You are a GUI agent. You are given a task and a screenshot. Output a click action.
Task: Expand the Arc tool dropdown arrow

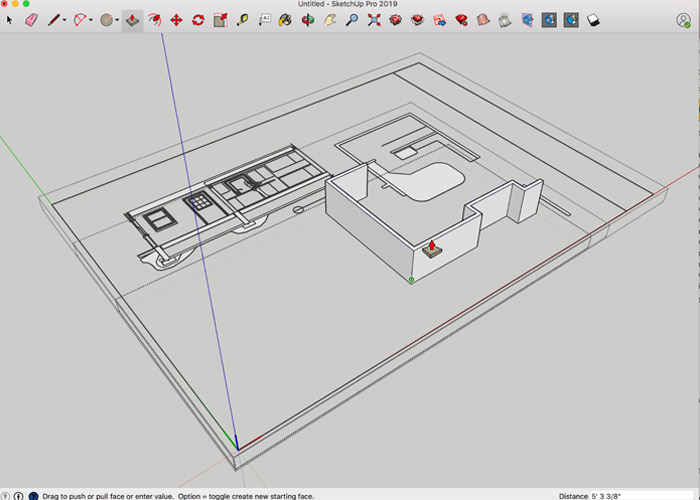(x=91, y=20)
